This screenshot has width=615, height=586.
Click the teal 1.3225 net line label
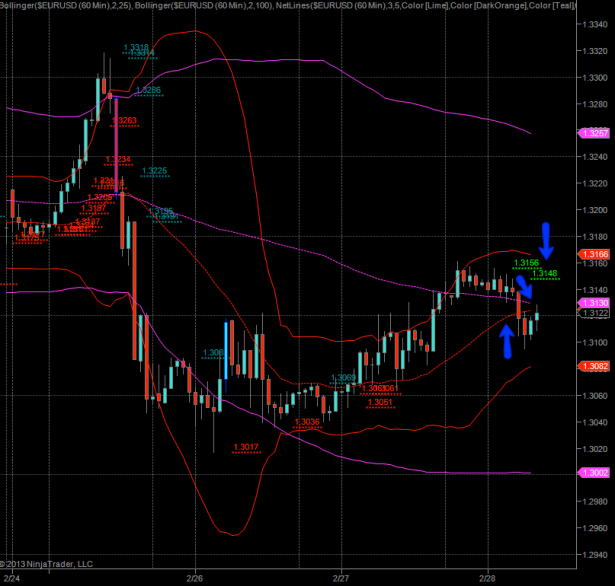point(154,170)
